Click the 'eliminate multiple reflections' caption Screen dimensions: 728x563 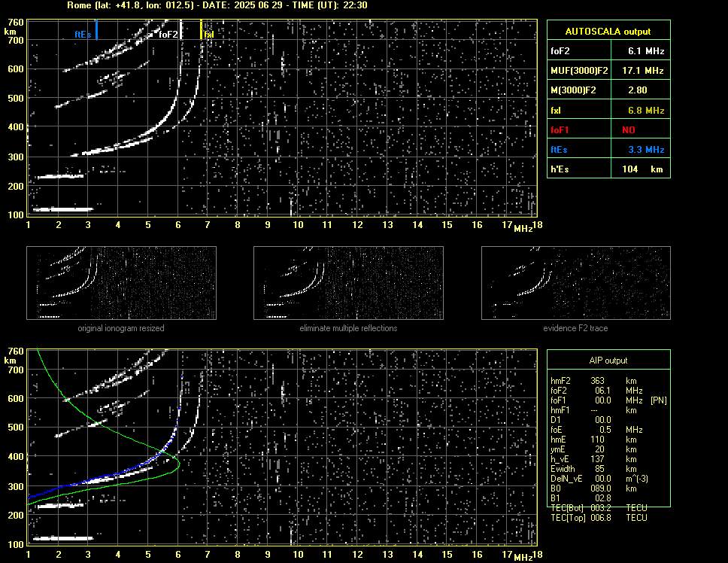pyautogui.click(x=348, y=328)
